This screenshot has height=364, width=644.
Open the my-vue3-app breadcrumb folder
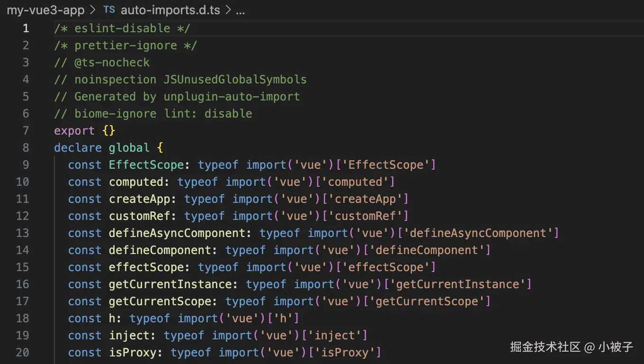click(45, 10)
